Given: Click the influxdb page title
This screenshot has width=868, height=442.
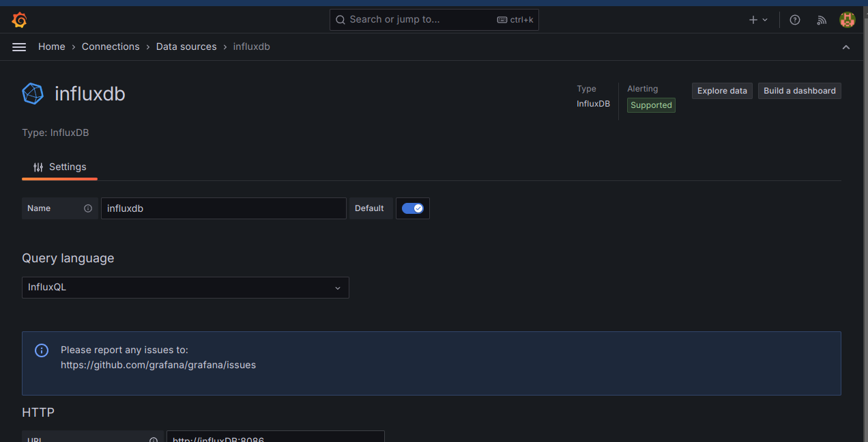Looking at the screenshot, I should (x=90, y=94).
